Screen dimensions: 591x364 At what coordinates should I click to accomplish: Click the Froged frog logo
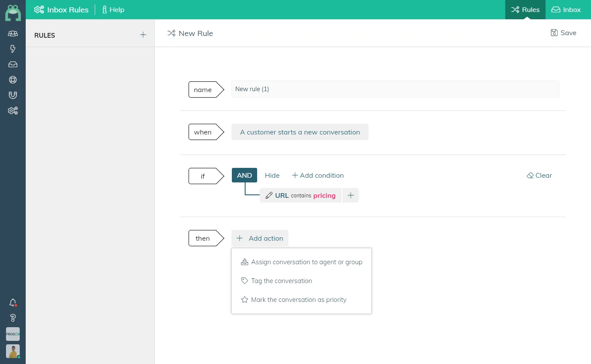click(13, 12)
